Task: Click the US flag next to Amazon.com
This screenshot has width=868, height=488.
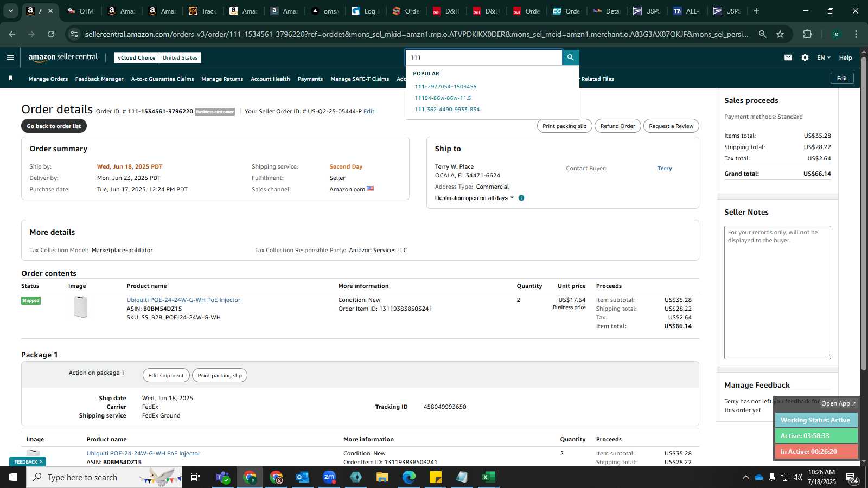Action: (x=371, y=189)
